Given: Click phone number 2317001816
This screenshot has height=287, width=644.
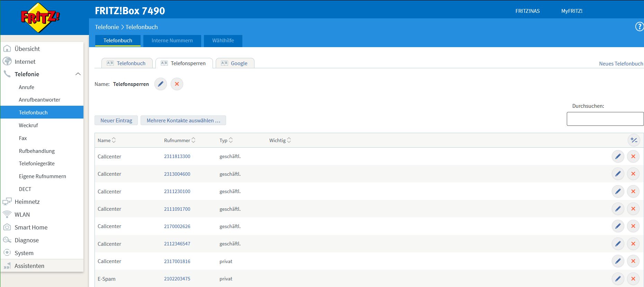Looking at the screenshot, I should (x=177, y=261).
